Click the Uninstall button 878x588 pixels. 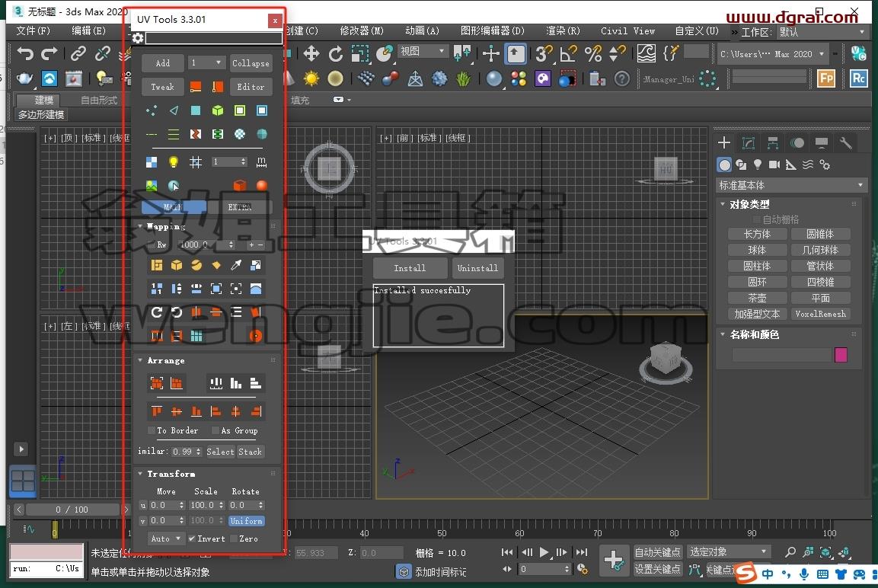[x=477, y=268]
